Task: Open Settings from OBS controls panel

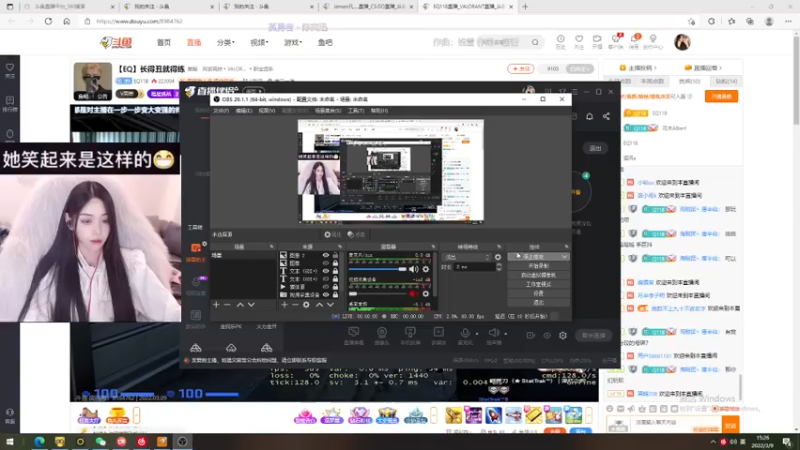Action: coord(538,293)
